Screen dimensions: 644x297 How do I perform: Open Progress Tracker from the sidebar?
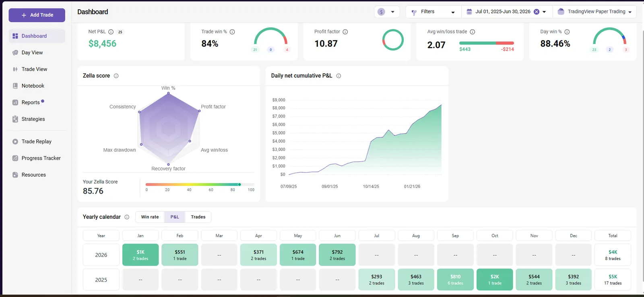37,158
